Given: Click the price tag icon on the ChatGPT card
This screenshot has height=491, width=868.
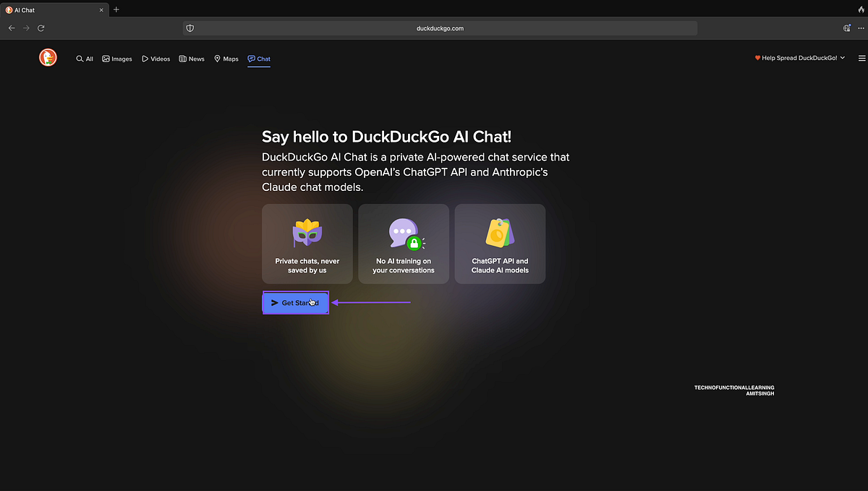Looking at the screenshot, I should [x=499, y=233].
